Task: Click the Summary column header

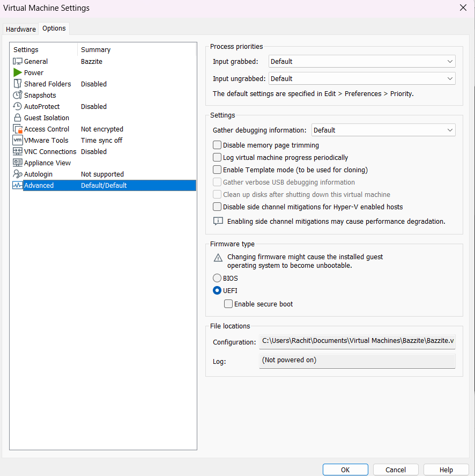Action: pos(95,49)
